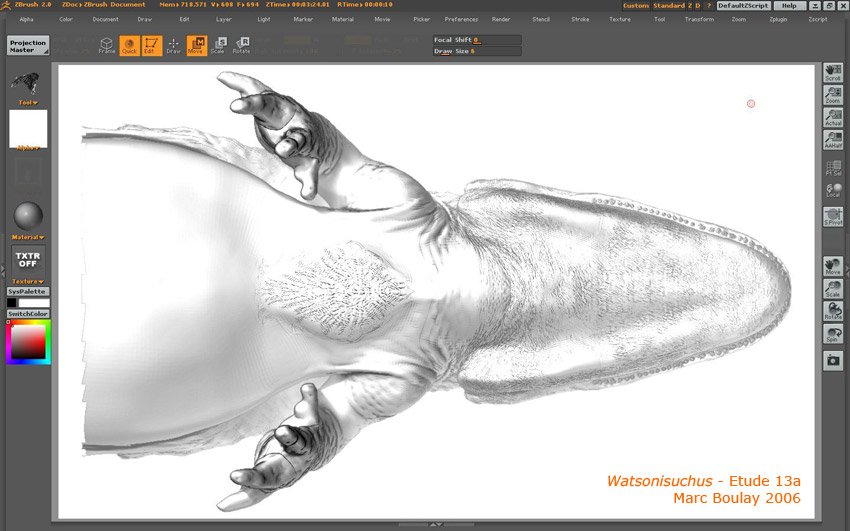Image resolution: width=850 pixels, height=531 pixels.
Task: Open the Document menu
Action: [105, 20]
